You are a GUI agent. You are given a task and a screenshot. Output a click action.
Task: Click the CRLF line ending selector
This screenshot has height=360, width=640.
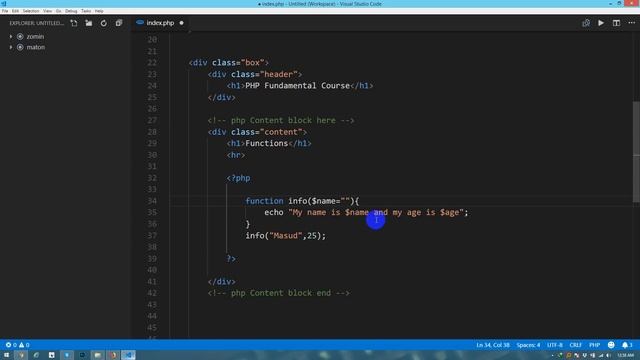(575, 345)
